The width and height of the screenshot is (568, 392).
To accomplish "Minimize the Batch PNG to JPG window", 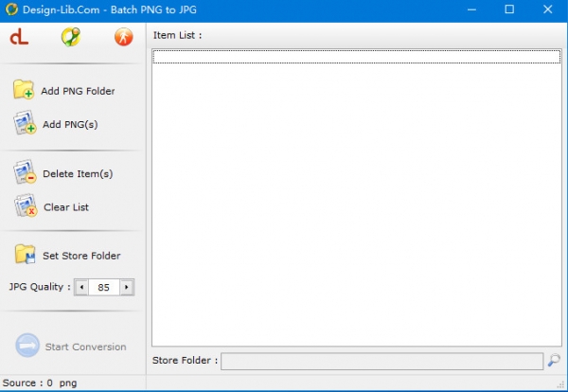I will pyautogui.click(x=471, y=9).
